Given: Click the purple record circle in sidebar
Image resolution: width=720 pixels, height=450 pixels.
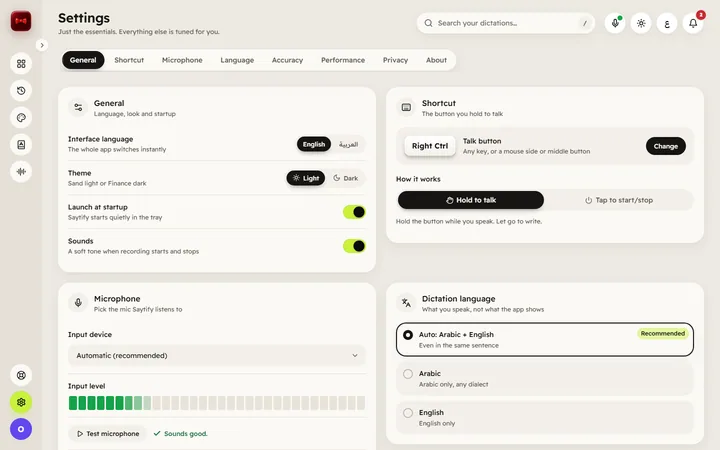Looking at the screenshot, I should [x=21, y=429].
